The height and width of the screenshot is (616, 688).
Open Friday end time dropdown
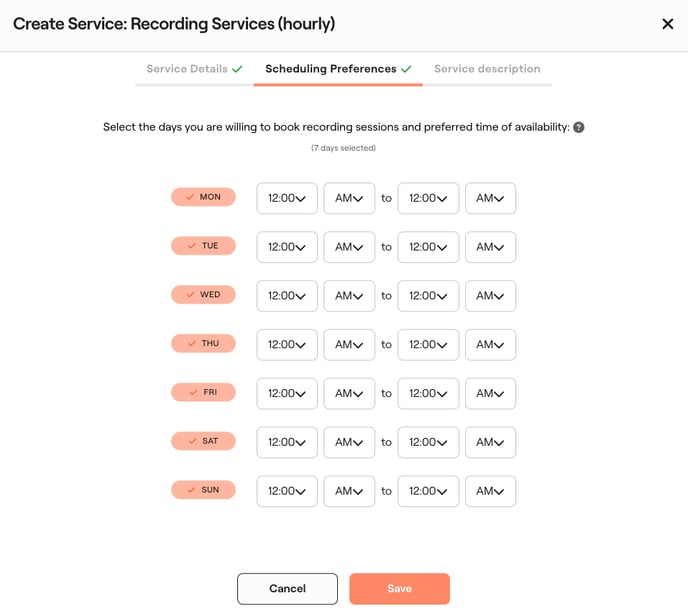click(x=428, y=394)
